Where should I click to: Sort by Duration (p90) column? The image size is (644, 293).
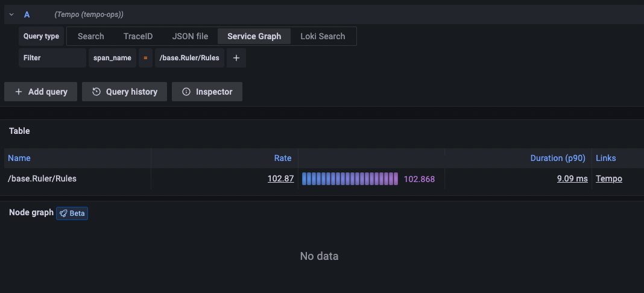point(558,158)
